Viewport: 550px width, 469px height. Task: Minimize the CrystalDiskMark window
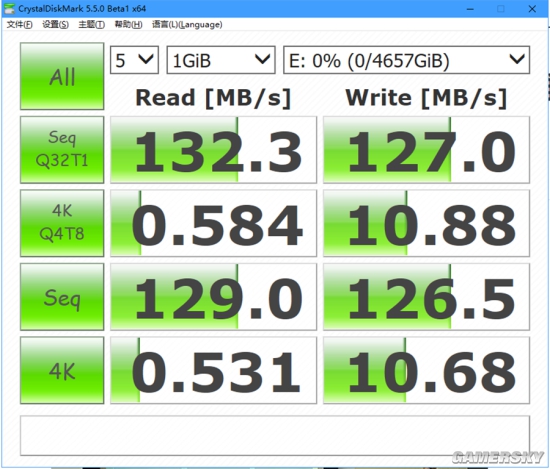(470, 9)
